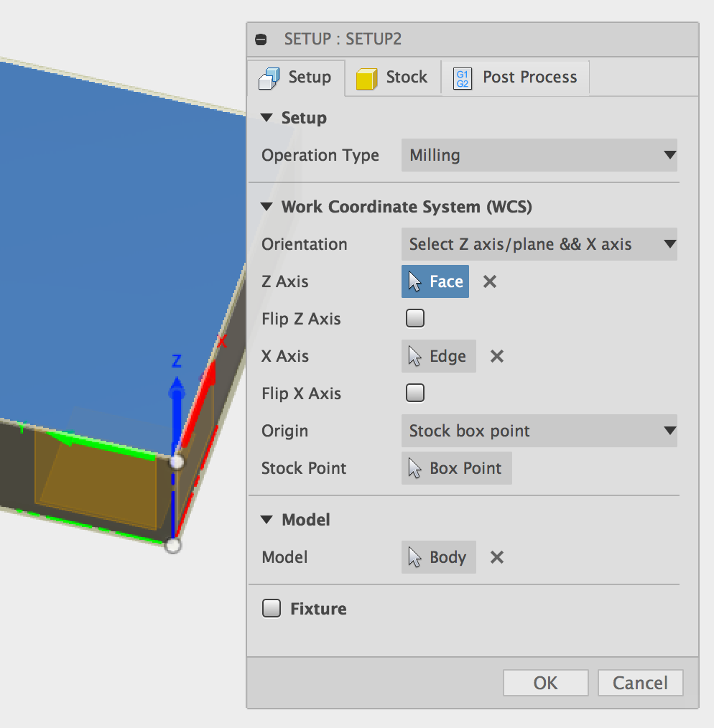Enable the Fixture checkbox
Viewport: 714px width, 728px height.
(272, 607)
